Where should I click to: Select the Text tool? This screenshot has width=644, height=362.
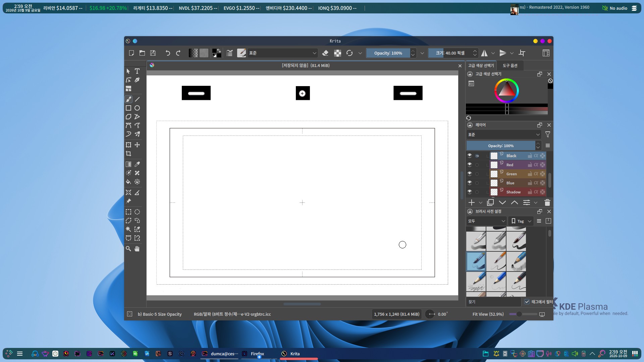tap(137, 71)
